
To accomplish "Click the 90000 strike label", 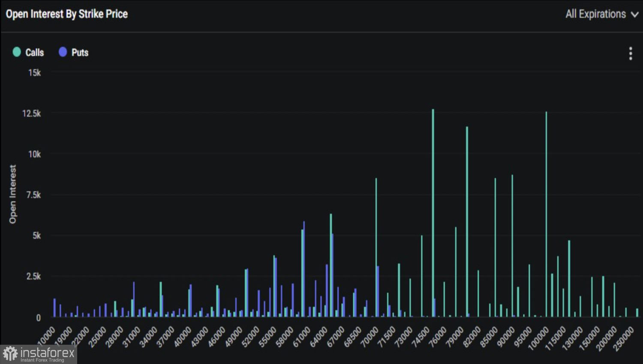I will coord(506,336).
